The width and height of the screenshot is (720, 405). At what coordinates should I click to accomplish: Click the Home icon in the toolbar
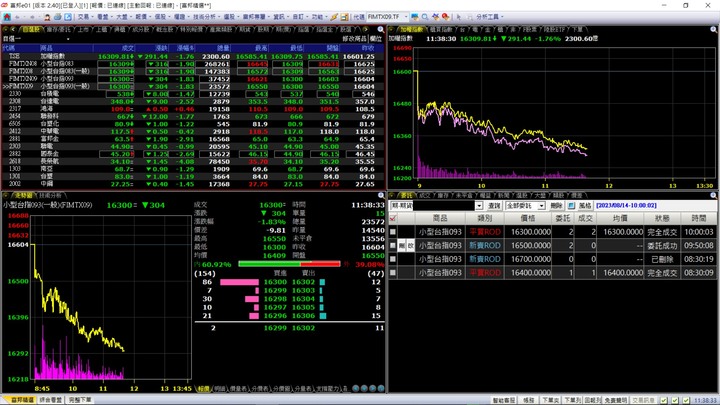pyautogui.click(x=7, y=17)
